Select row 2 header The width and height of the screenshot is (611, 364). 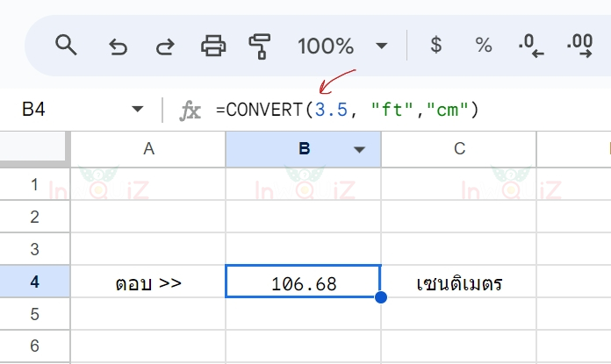click(x=35, y=217)
